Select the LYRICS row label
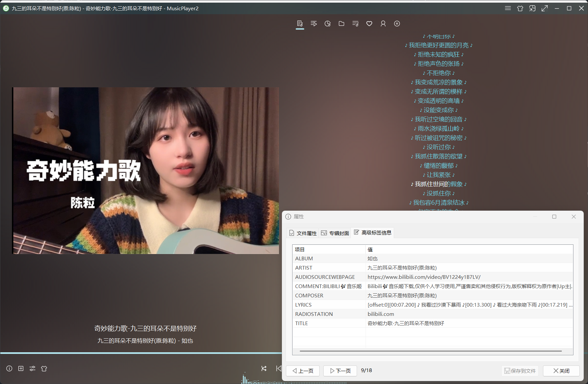The image size is (588, 384). (303, 305)
